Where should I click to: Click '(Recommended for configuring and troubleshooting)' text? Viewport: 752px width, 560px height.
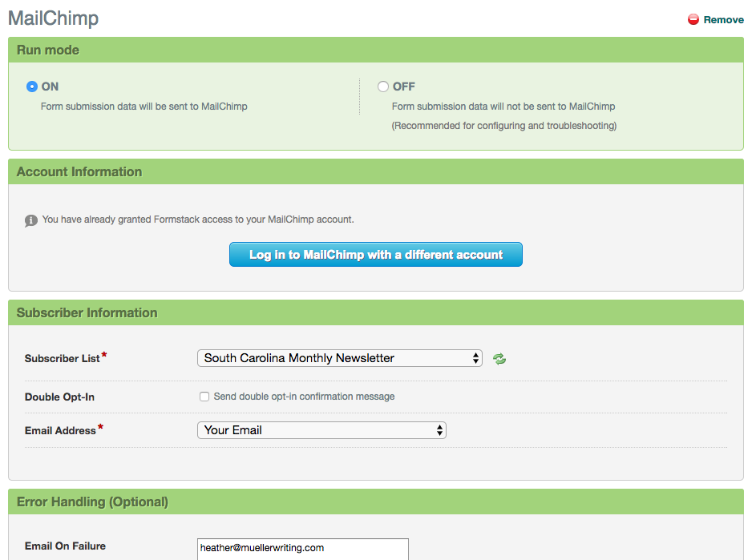click(504, 126)
